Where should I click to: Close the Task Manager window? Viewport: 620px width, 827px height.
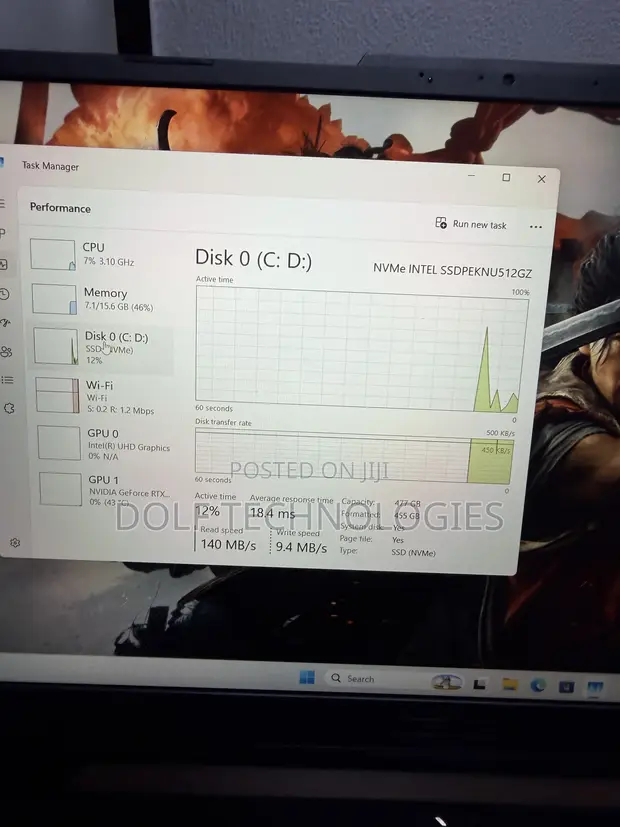(541, 179)
